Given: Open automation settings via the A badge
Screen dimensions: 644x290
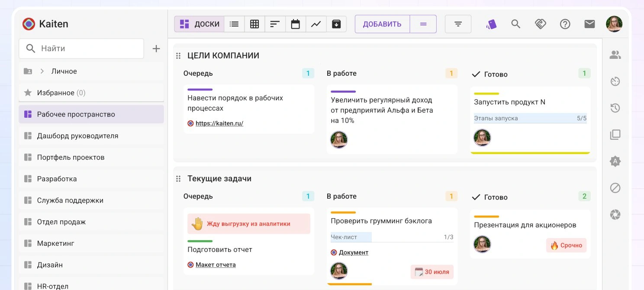Looking at the screenshot, I should click(615, 161).
